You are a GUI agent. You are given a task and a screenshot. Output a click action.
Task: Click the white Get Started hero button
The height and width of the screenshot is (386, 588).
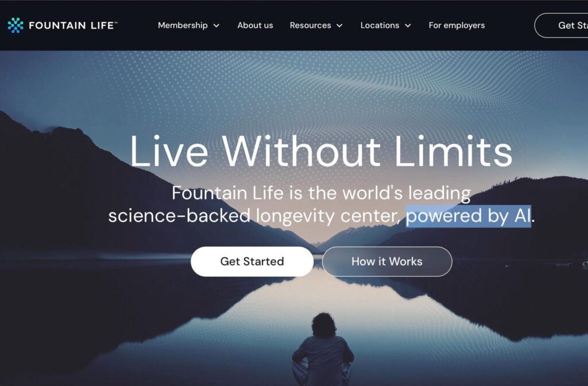252,261
